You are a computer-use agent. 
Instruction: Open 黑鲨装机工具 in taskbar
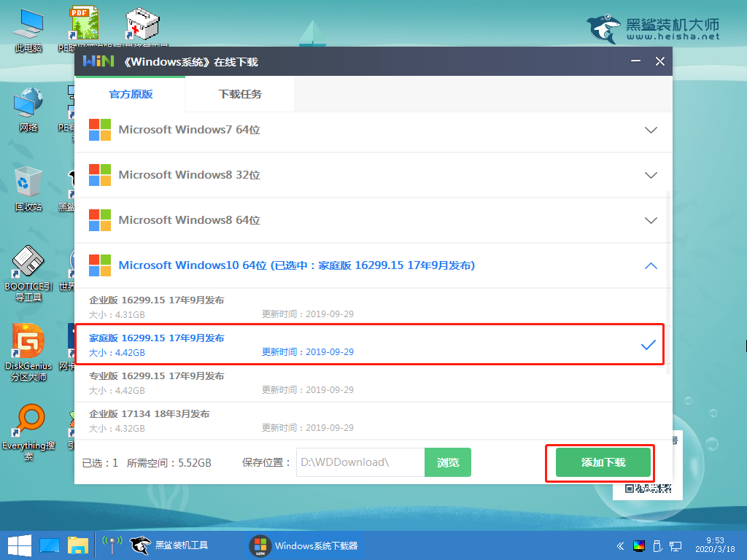169,545
